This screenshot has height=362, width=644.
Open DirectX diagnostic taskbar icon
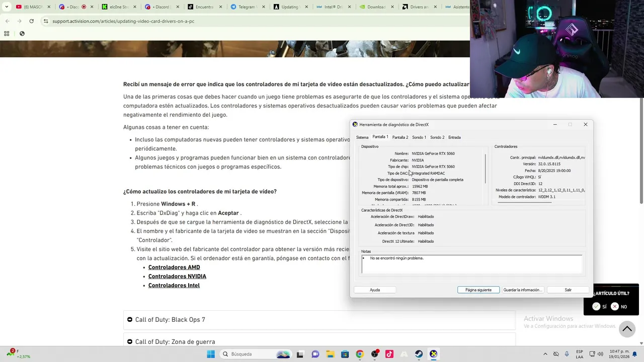click(433, 354)
